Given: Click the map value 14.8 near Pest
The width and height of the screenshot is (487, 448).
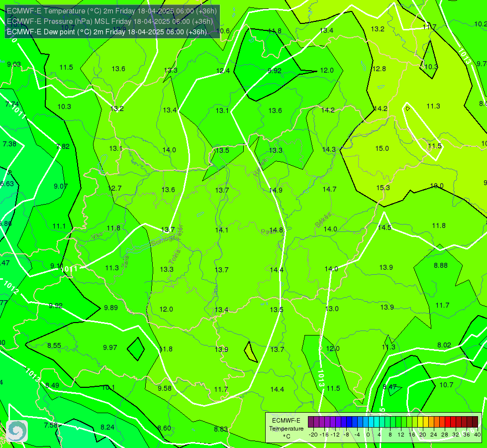Looking at the screenshot, I should pyautogui.click(x=276, y=230).
